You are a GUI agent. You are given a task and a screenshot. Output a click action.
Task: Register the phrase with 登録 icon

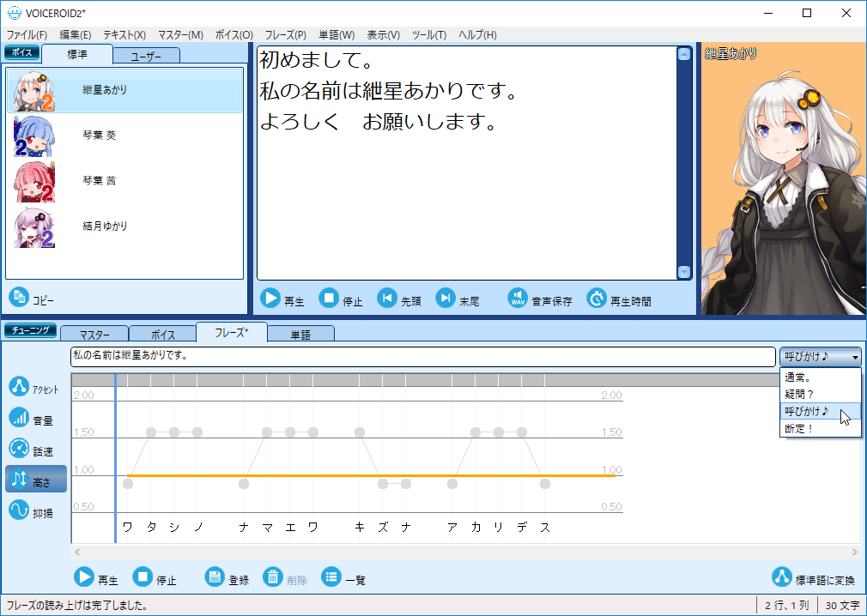point(215,577)
